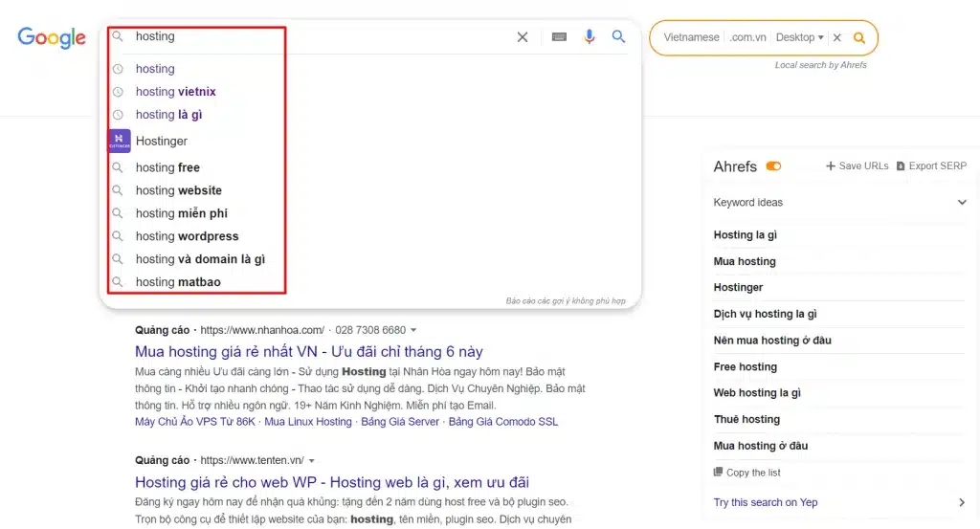Toggle the Ahrefs switch off

click(x=773, y=166)
